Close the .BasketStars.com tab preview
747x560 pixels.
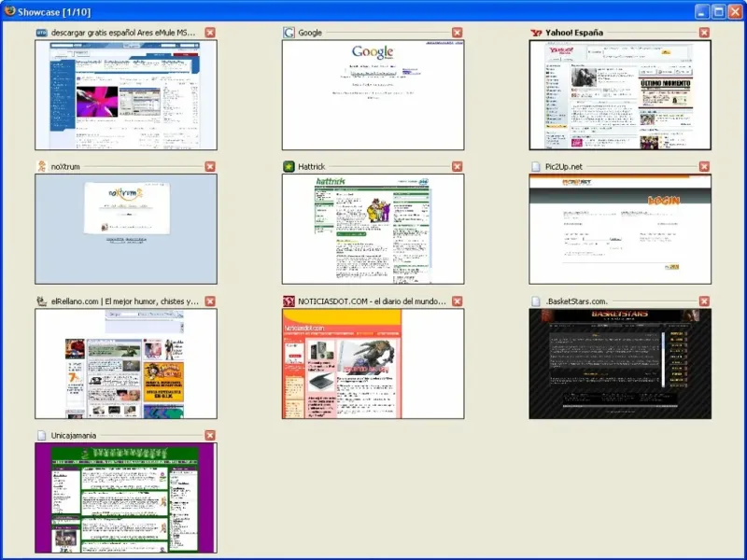tap(705, 301)
